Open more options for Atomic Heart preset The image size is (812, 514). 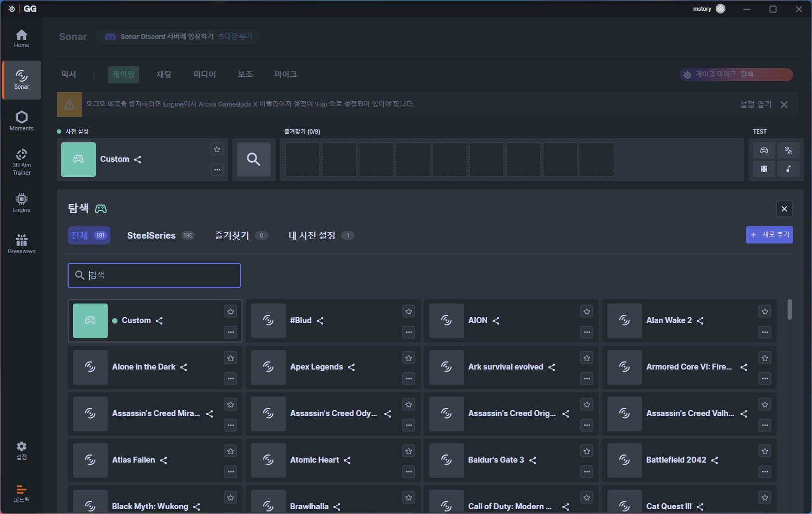click(x=409, y=472)
